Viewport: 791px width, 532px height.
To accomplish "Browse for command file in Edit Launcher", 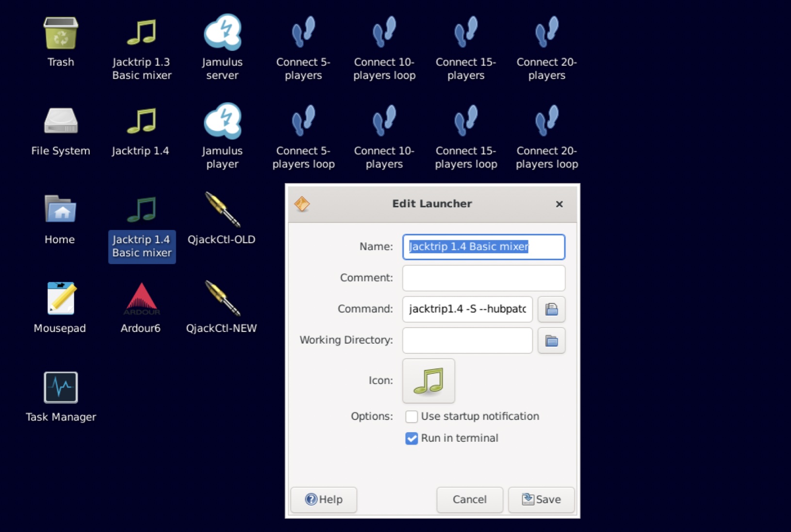I will click(551, 309).
